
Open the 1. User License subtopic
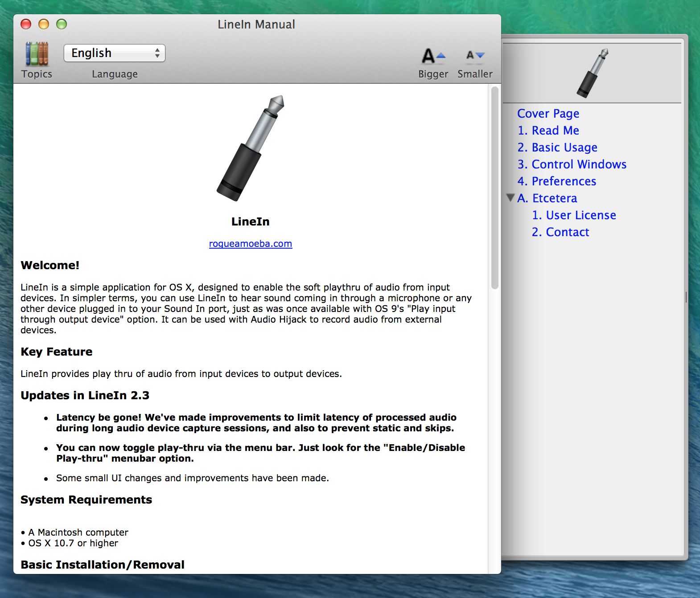click(x=574, y=215)
